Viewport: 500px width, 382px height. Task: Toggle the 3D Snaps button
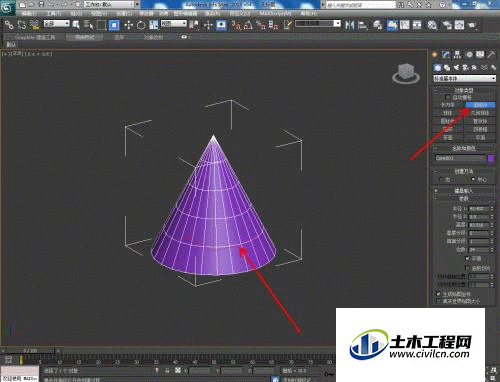pyautogui.click(x=236, y=25)
